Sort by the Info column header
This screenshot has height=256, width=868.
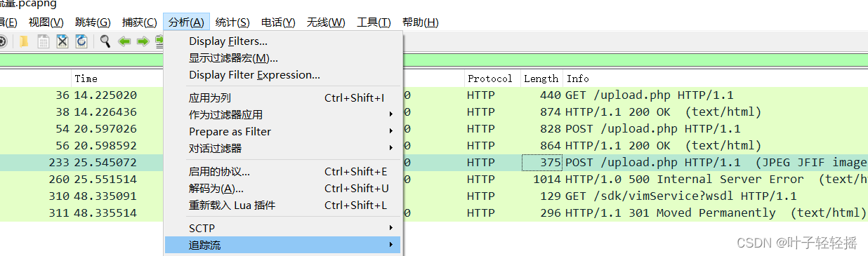click(578, 79)
